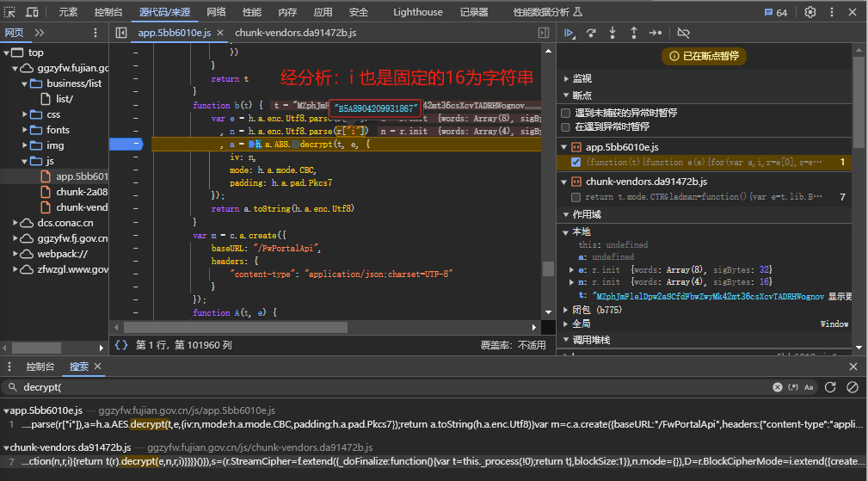Screen dimensions: 868x481
Task: Uncheck the app.5bb6010e.js breakpoint checkbox
Action: pos(576,162)
